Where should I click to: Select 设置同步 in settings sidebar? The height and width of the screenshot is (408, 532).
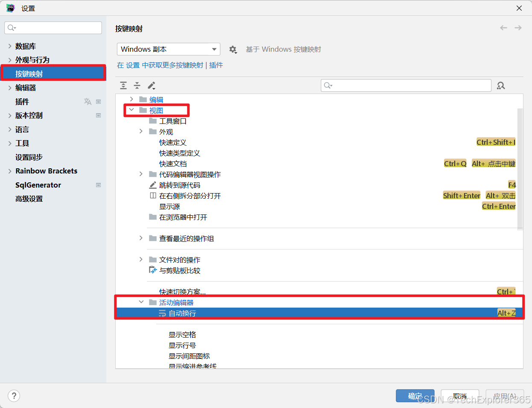(x=53, y=157)
